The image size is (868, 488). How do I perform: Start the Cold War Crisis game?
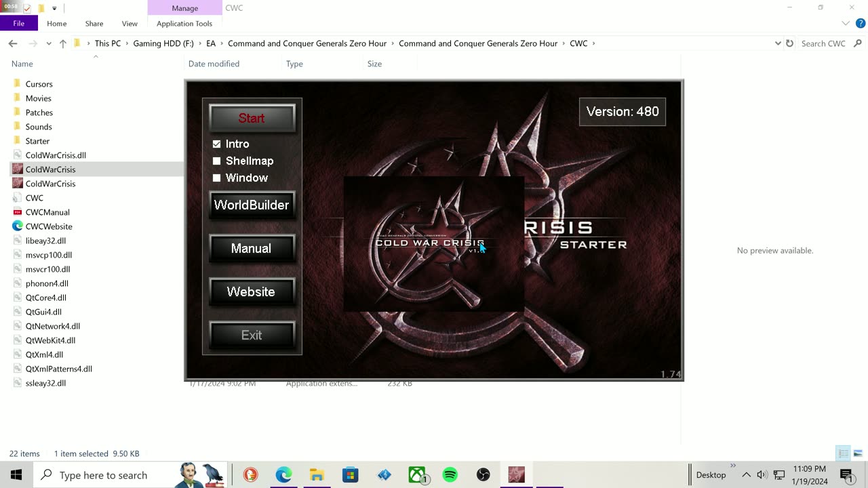coord(252,119)
